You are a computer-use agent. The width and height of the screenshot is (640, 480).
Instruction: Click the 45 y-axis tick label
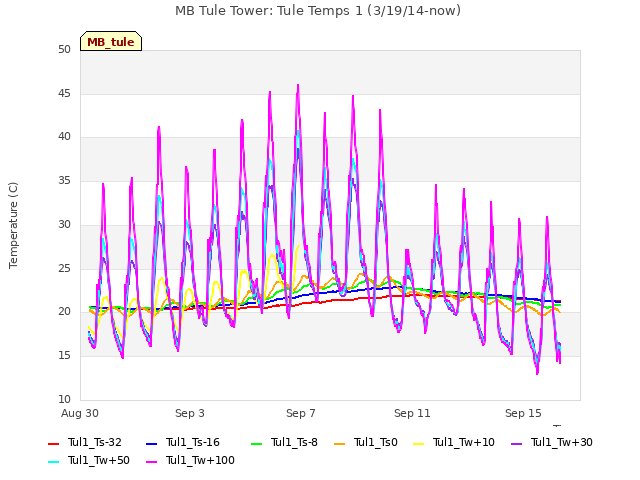[x=64, y=93]
